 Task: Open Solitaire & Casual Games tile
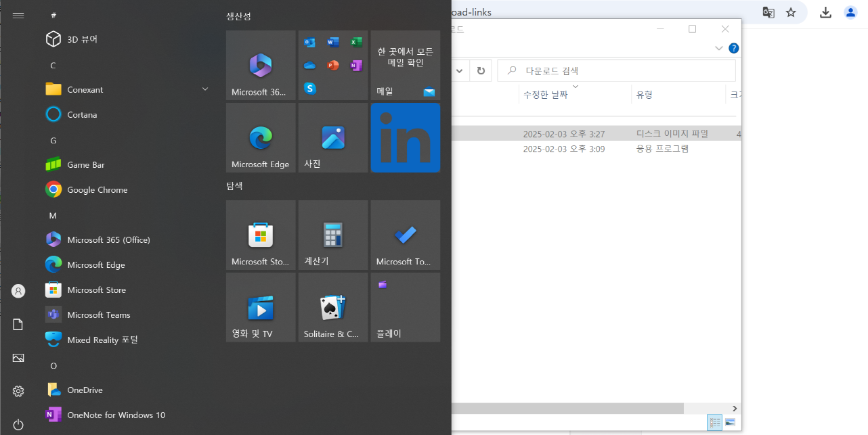point(332,306)
